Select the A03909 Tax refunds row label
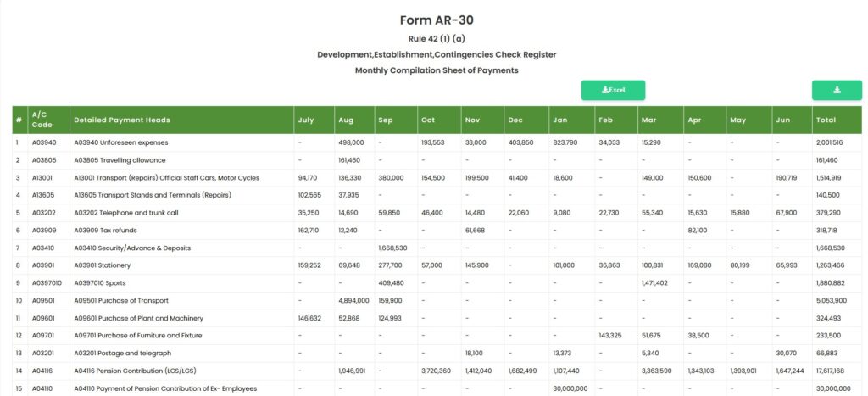The height and width of the screenshot is (396, 868). (105, 231)
